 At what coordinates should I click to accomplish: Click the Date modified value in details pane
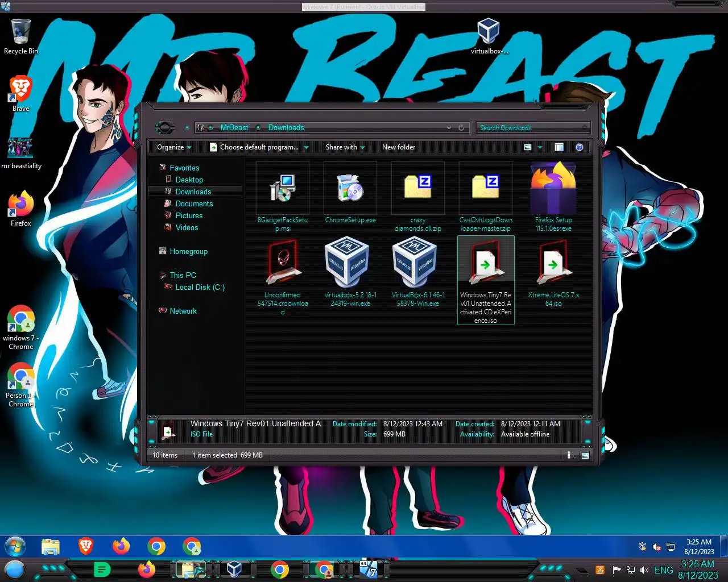tap(412, 424)
